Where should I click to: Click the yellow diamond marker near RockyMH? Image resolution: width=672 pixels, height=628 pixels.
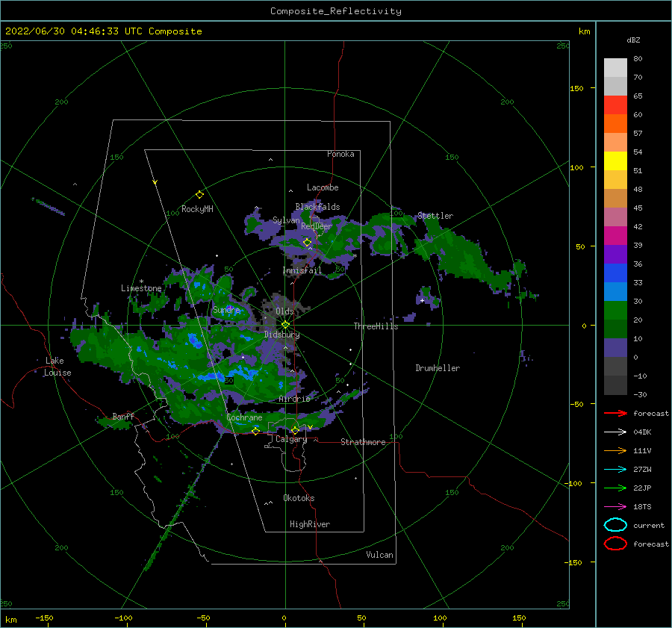pos(199,195)
